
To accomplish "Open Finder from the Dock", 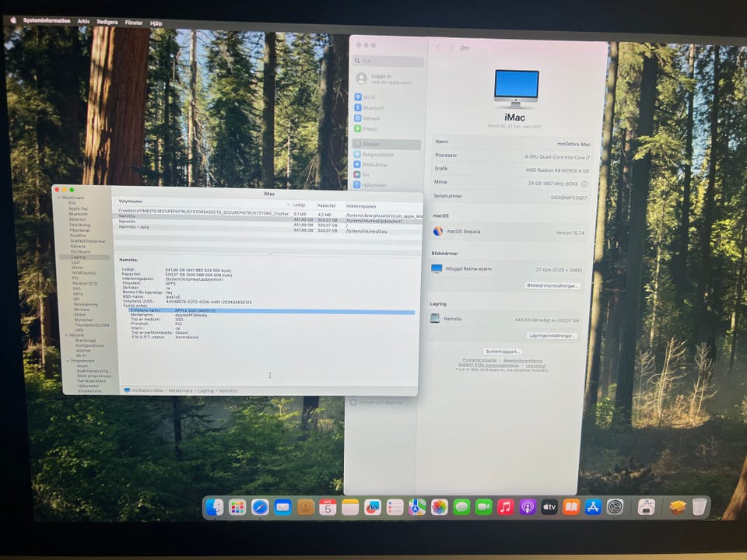I will [214, 507].
